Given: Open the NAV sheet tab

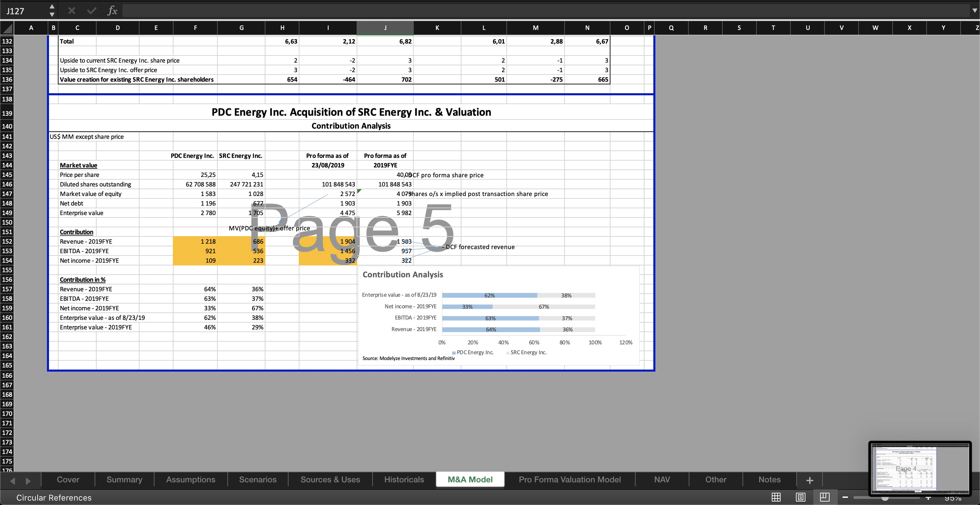Looking at the screenshot, I should click(662, 479).
